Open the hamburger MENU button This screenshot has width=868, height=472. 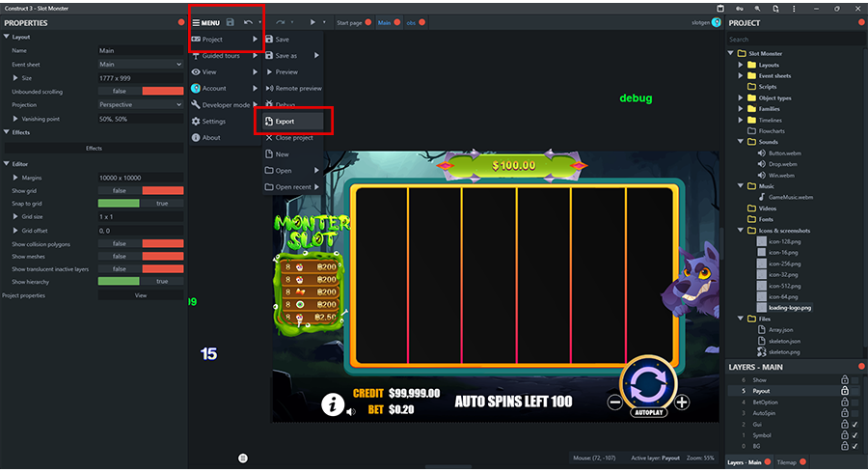pyautogui.click(x=206, y=23)
